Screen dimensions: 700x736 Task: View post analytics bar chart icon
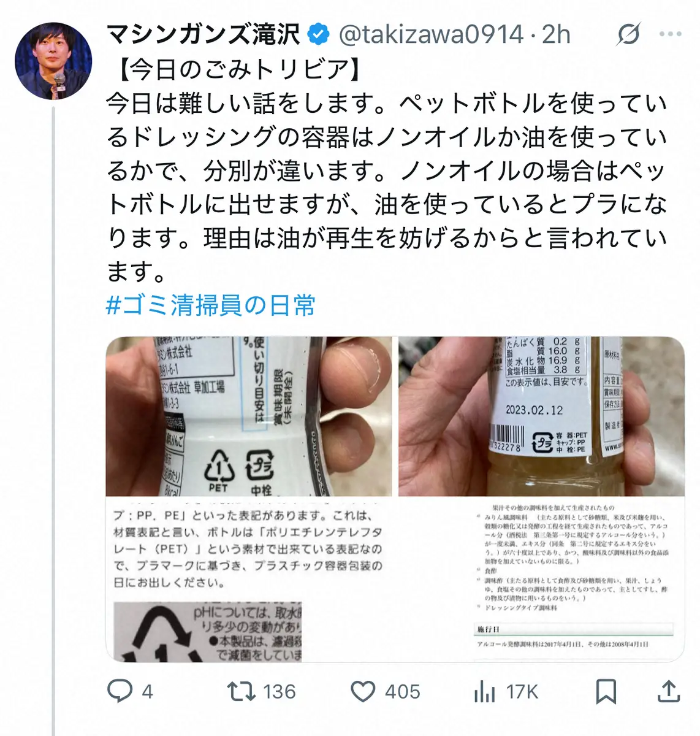coord(484,692)
